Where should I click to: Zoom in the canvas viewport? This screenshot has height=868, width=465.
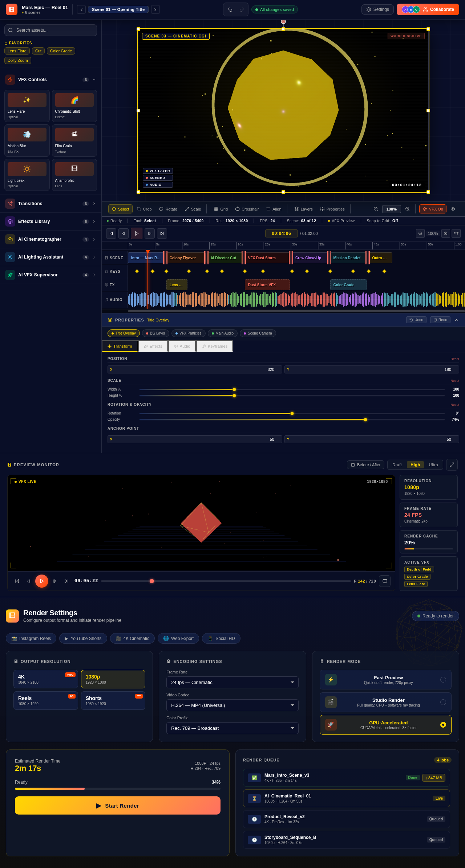tap(408, 209)
